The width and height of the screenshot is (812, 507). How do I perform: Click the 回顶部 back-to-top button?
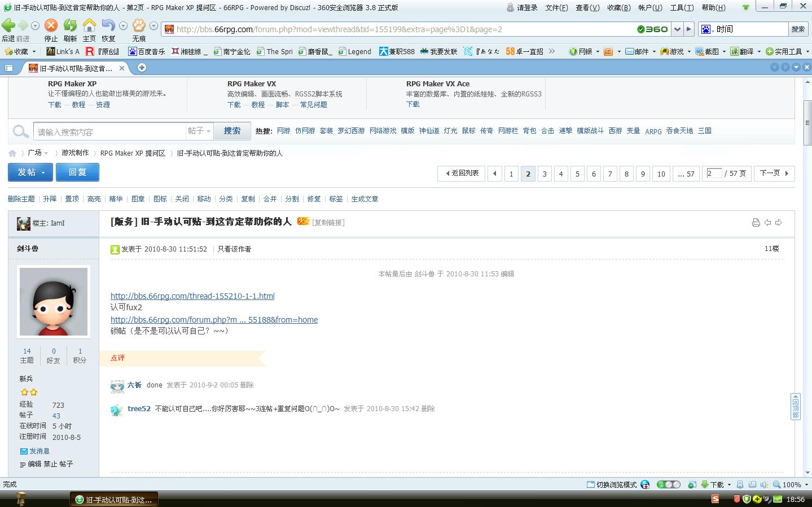click(x=796, y=407)
